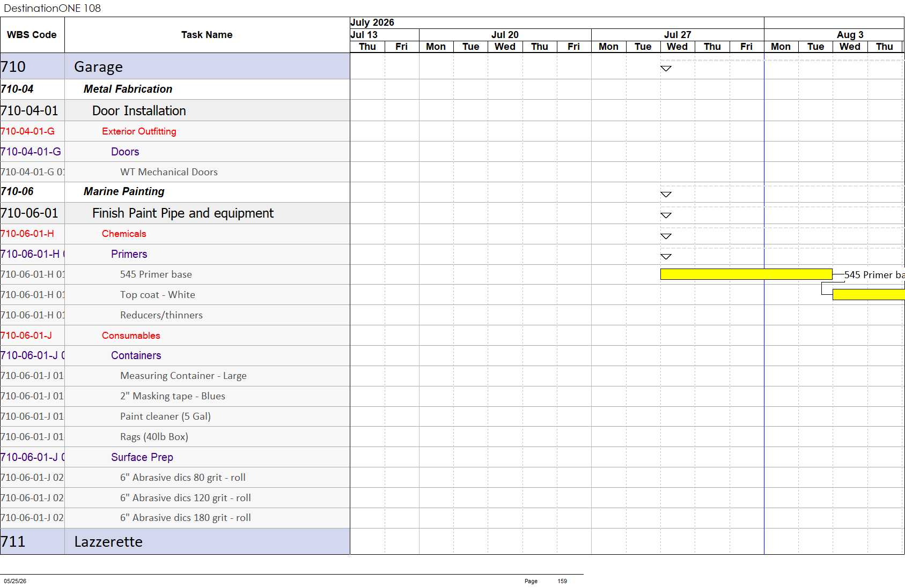
Task: Select the yellow 545 Primer base Gantt bar
Action: [x=746, y=274]
